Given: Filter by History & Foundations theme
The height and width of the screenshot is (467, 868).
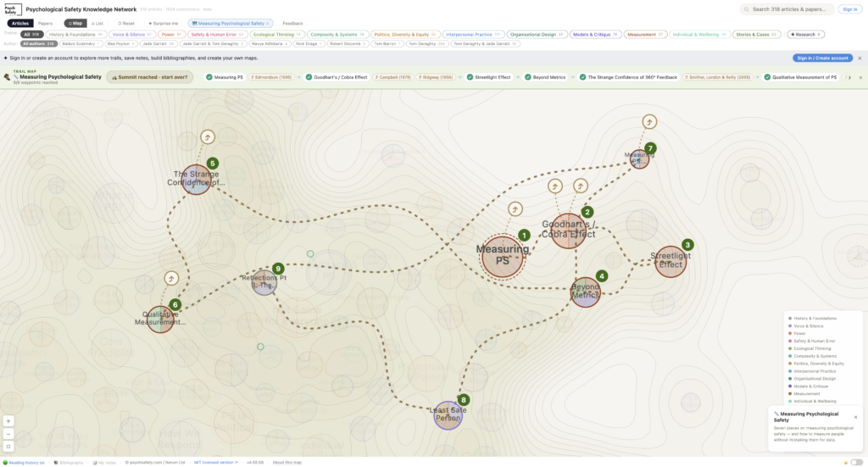Looking at the screenshot, I should coord(75,34).
